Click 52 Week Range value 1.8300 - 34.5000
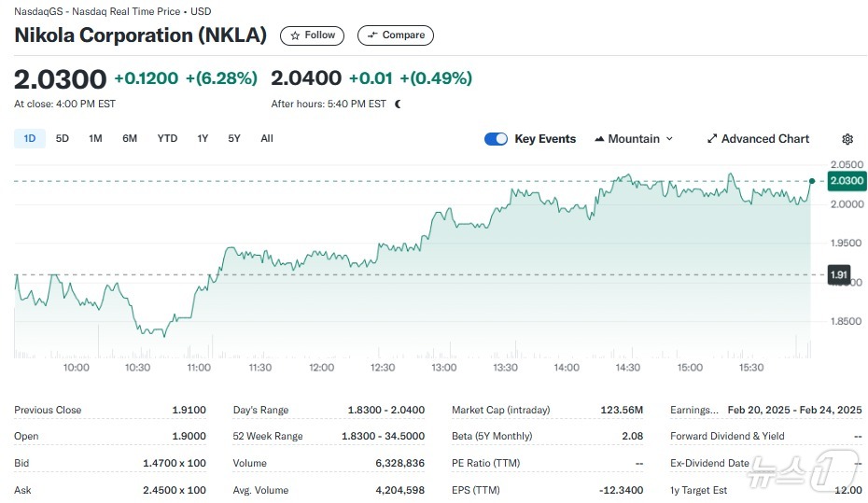The height and width of the screenshot is (503, 868). 383,436
